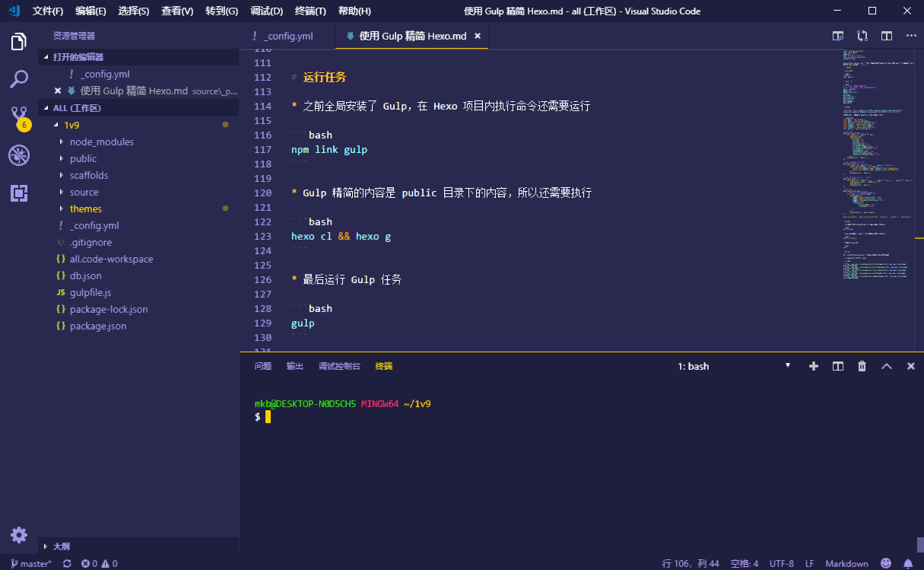Open preview to the side icon
The image size is (924, 570).
[x=838, y=36]
